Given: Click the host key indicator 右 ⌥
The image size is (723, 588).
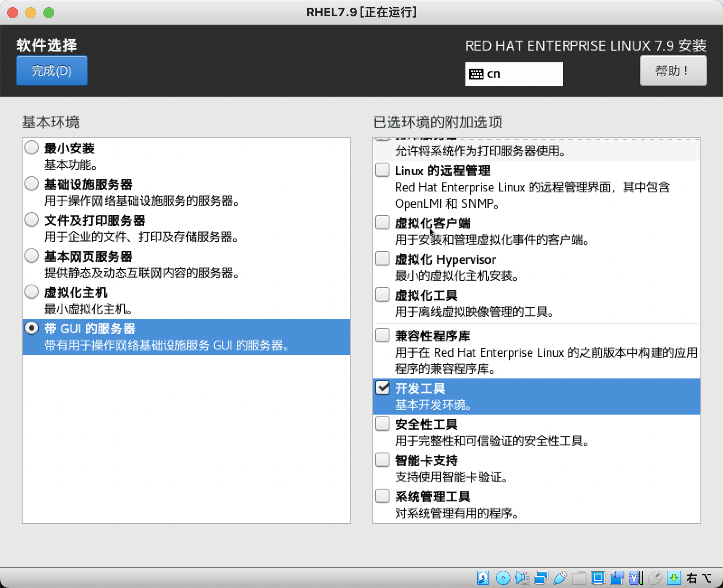Looking at the screenshot, I should [x=699, y=578].
